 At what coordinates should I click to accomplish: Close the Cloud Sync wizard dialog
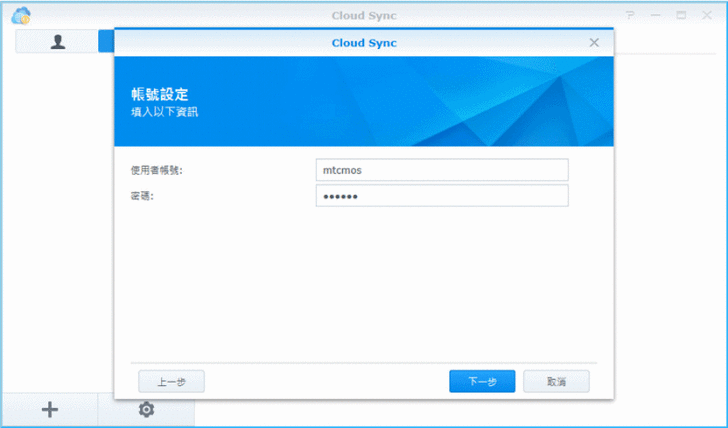tap(594, 43)
